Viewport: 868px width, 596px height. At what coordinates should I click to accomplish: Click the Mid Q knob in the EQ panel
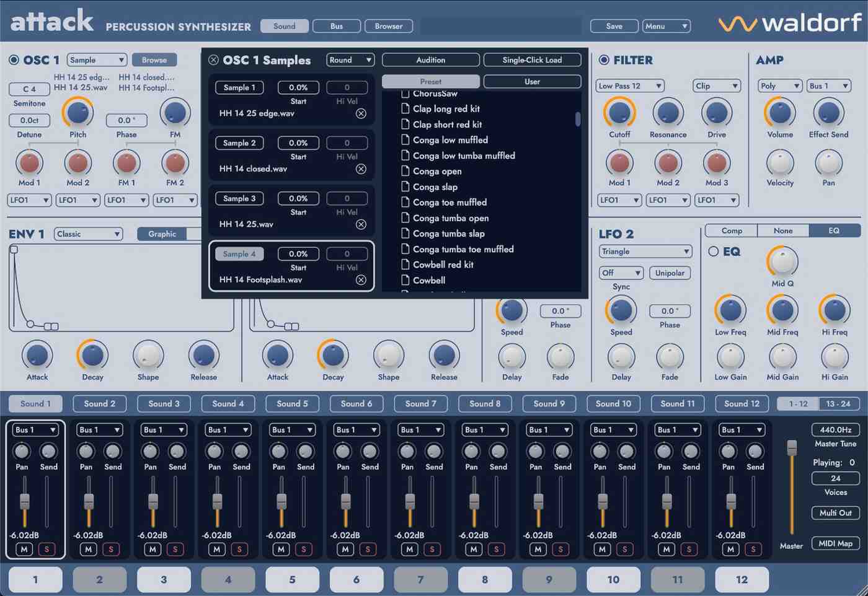point(782,263)
